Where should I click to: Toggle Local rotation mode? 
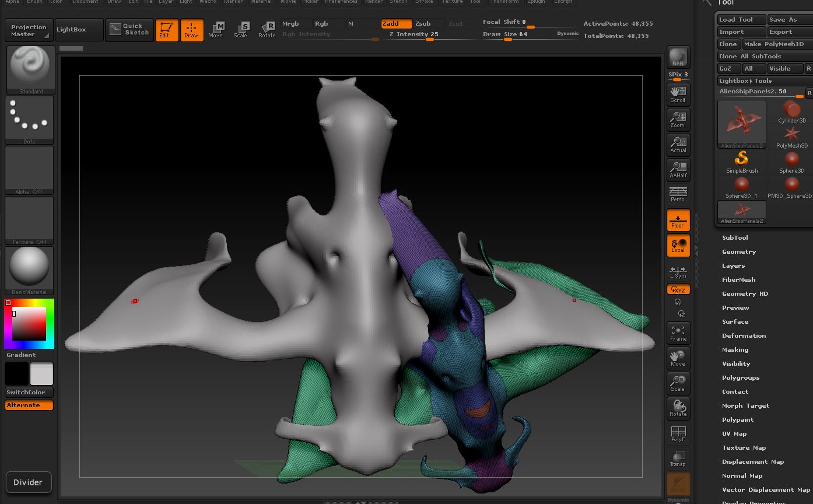[x=678, y=245]
